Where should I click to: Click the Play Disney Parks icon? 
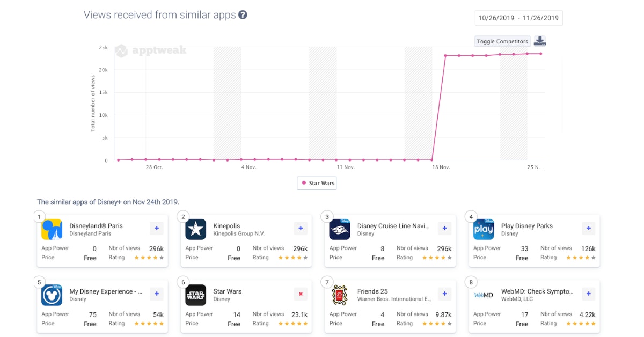tap(484, 229)
